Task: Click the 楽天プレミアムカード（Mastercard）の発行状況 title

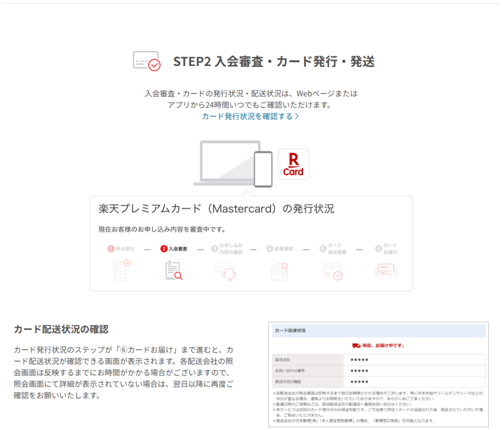Action: (216, 209)
